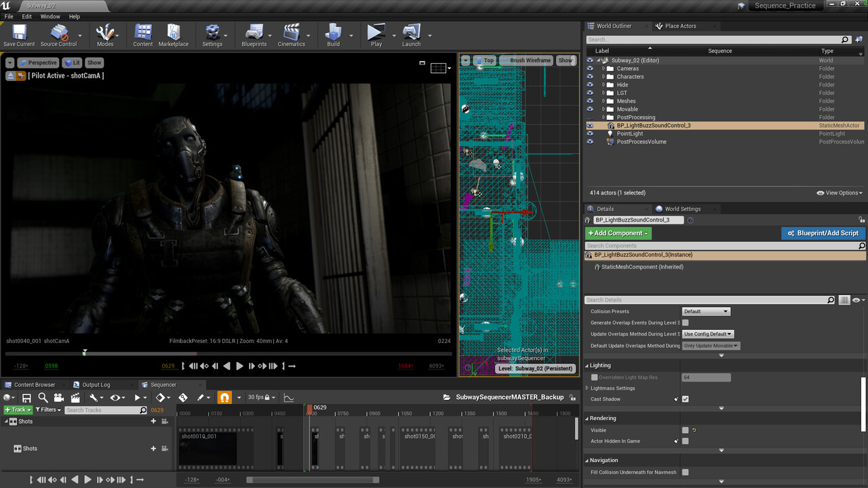Click Sequencer auto-key tag icon
This screenshot has width=868, height=488.
pos(183,398)
